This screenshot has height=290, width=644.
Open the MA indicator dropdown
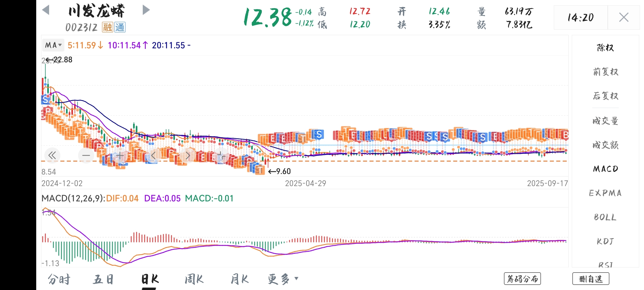53,45
